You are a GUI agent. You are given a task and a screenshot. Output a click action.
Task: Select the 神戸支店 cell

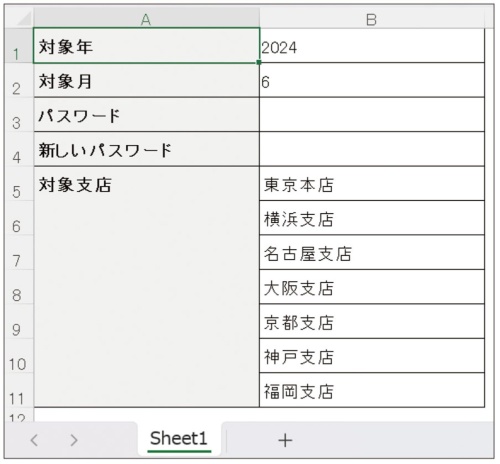coord(372,356)
